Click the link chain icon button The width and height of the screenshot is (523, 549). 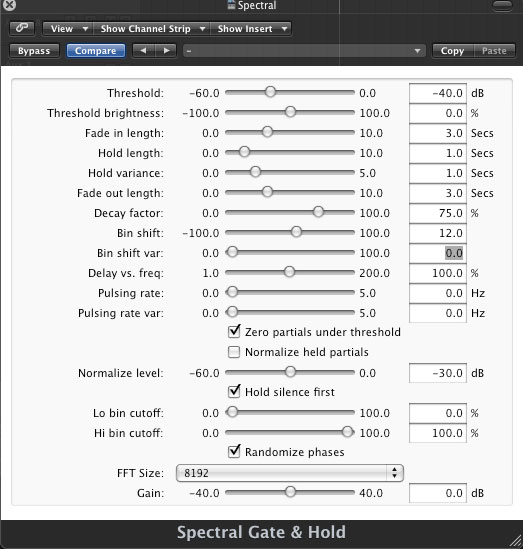(22, 28)
